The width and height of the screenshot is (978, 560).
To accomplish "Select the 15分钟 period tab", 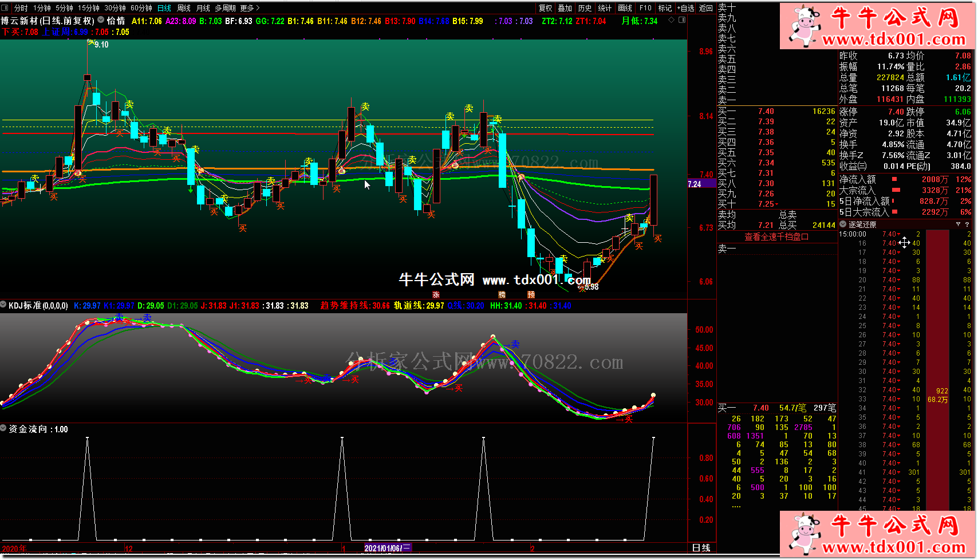I will (89, 8).
